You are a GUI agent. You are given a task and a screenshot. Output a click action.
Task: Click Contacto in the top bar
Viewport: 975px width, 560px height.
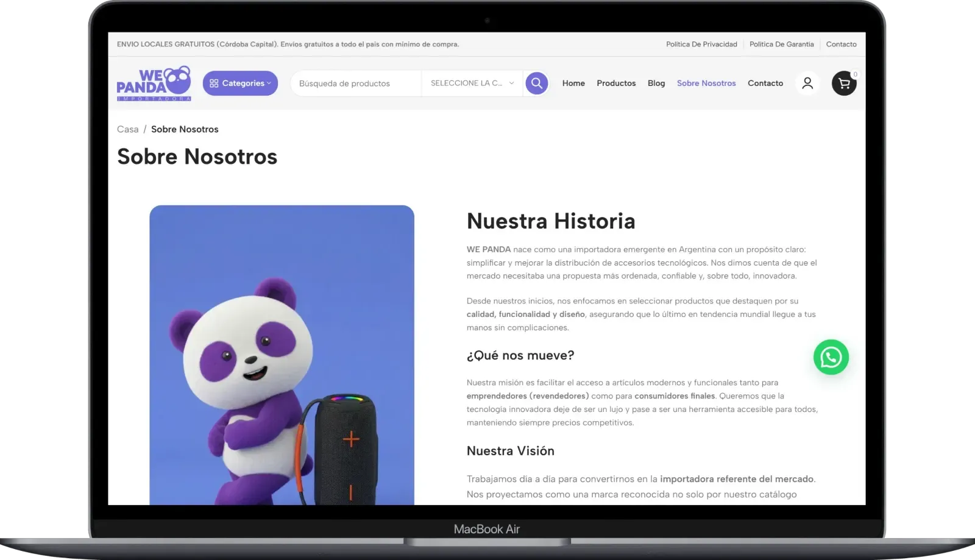click(x=841, y=44)
